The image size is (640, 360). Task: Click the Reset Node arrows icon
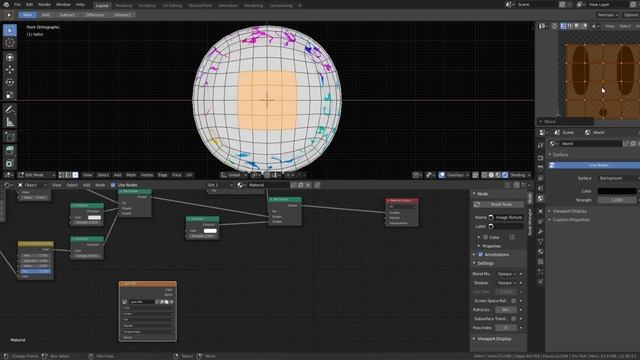(x=477, y=204)
